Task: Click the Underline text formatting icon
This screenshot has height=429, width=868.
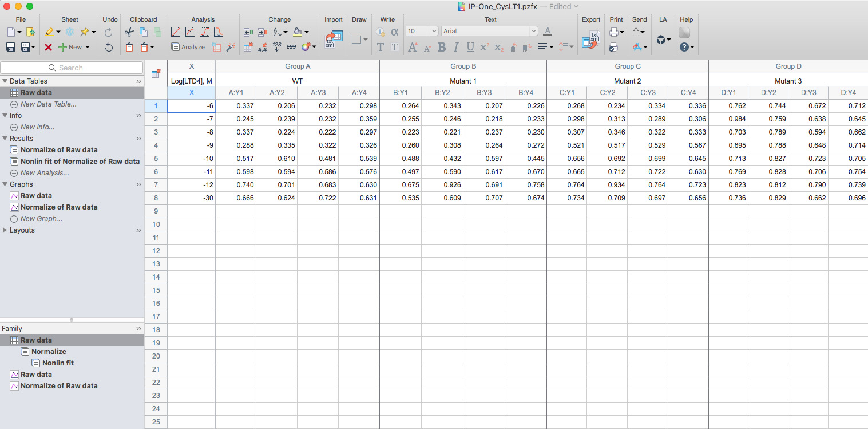Action: (x=470, y=47)
